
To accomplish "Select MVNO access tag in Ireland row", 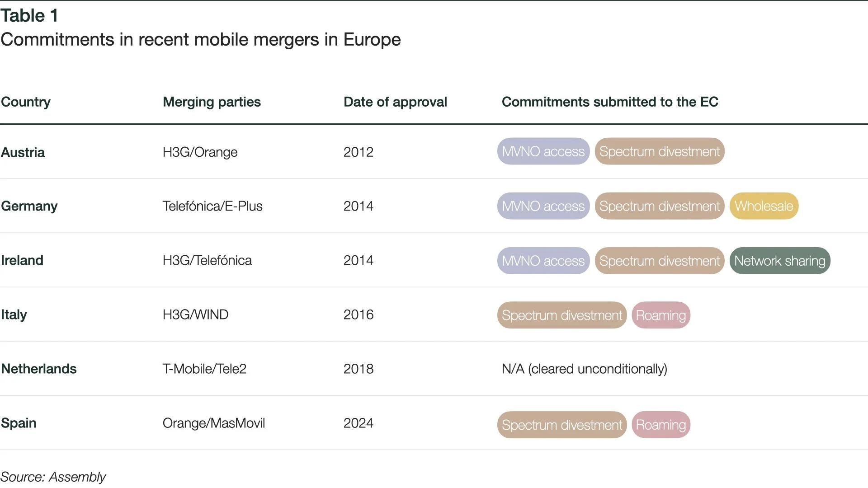I will click(x=543, y=261).
